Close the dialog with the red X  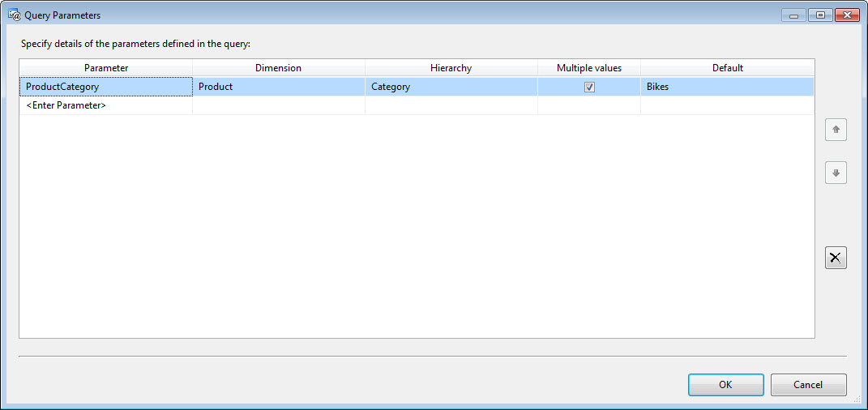pyautogui.click(x=847, y=15)
